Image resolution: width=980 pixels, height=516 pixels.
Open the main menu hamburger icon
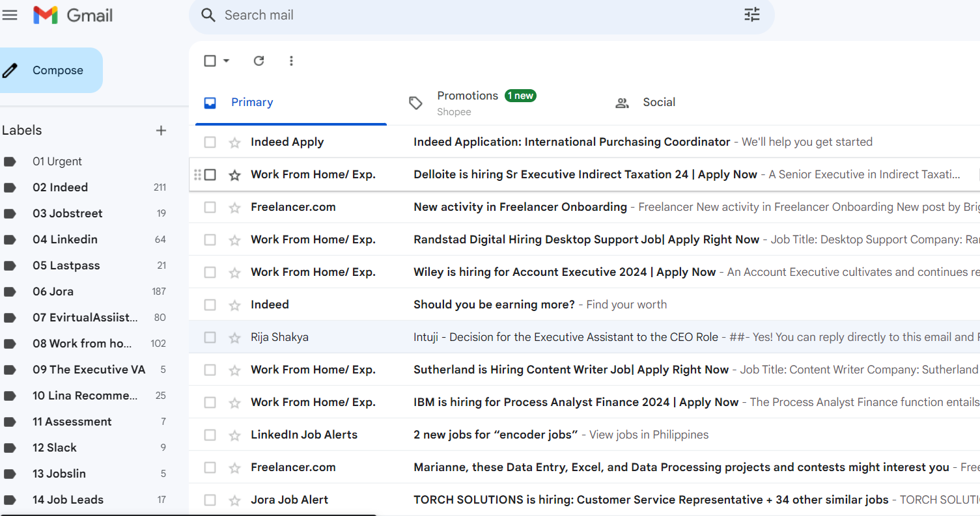(x=10, y=15)
